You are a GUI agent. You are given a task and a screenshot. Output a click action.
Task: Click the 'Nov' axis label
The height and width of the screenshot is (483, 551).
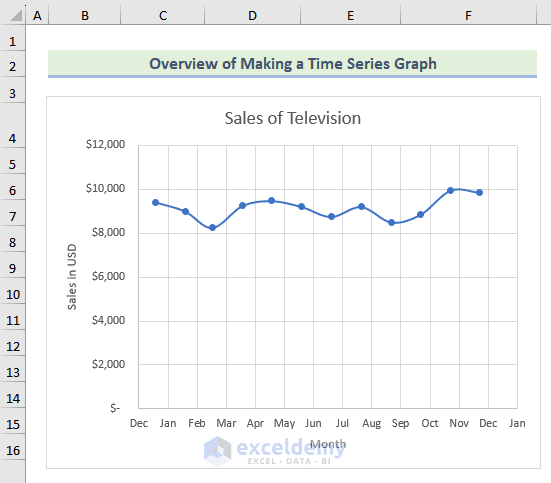click(x=459, y=423)
